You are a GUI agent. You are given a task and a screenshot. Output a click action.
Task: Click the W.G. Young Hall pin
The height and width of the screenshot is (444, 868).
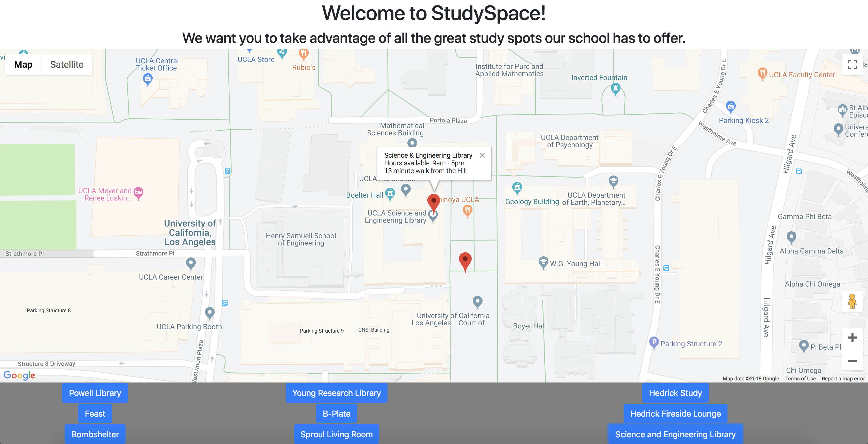point(543,263)
